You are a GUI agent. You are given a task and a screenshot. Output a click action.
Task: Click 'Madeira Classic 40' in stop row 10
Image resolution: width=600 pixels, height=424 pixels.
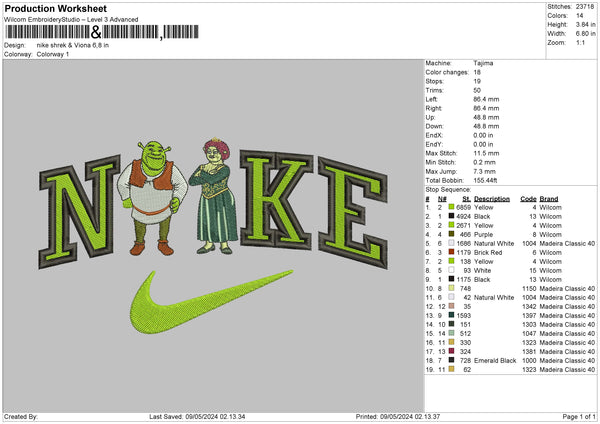tap(567, 288)
